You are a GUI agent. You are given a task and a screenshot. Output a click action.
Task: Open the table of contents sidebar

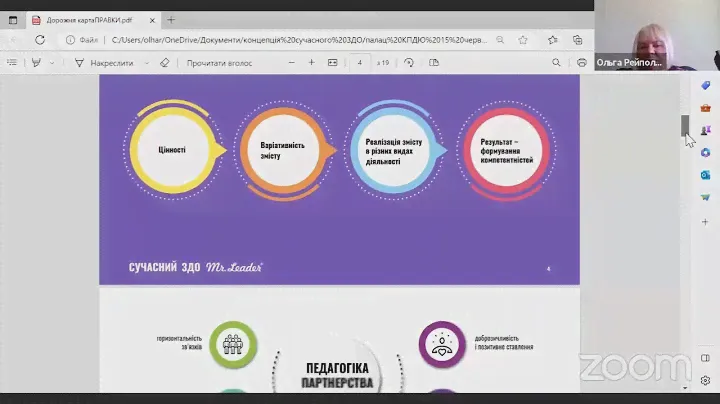pos(12,62)
